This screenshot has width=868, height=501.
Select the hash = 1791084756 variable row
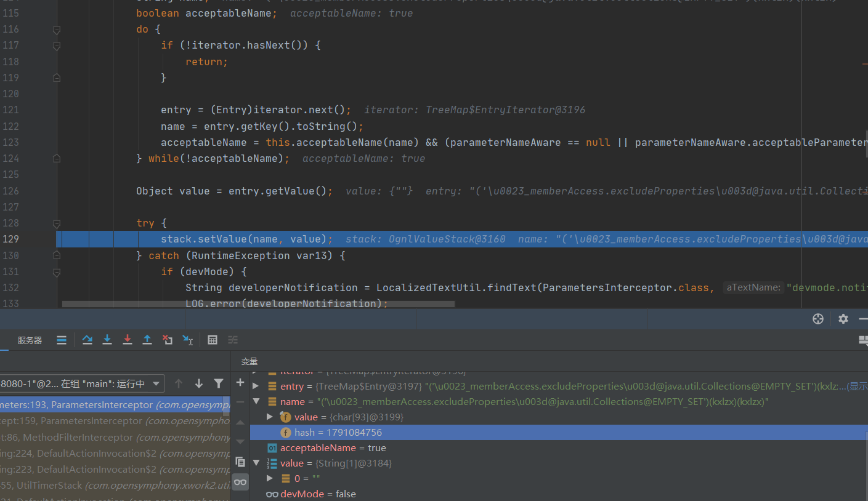point(559,433)
